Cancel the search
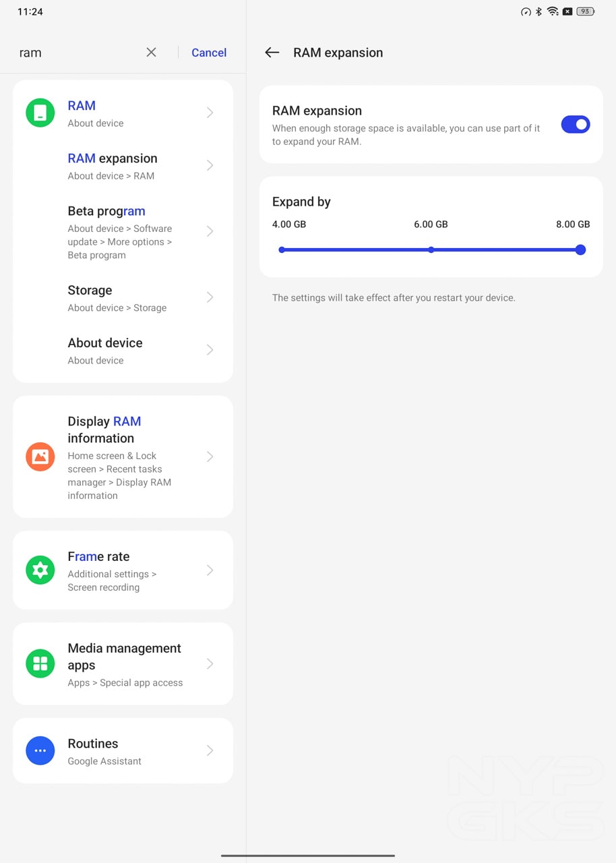This screenshot has width=616, height=863. point(209,53)
